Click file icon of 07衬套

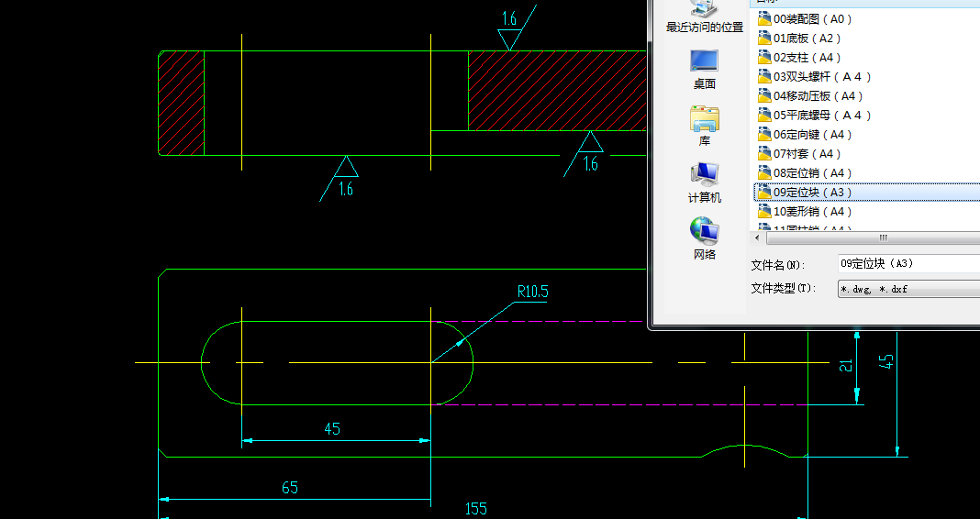[x=764, y=154]
